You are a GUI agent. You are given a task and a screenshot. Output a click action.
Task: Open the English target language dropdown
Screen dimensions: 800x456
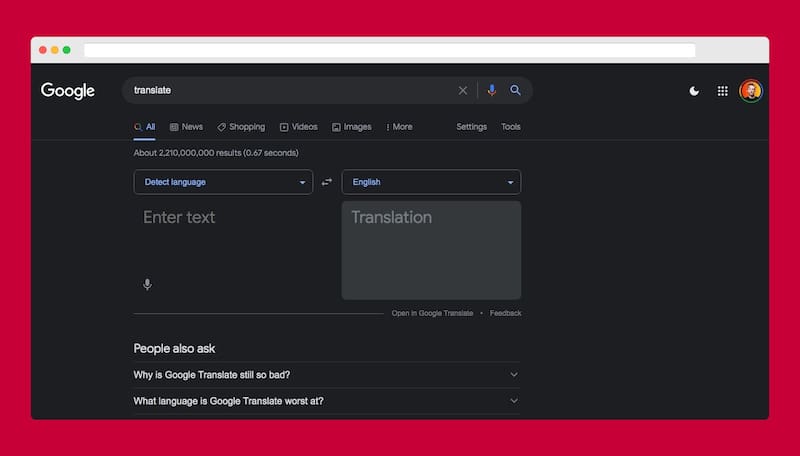431,182
